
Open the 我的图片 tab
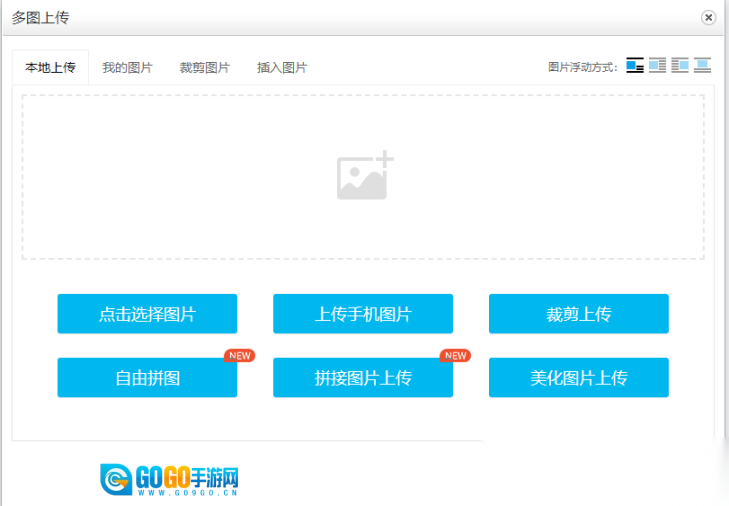coord(127,68)
